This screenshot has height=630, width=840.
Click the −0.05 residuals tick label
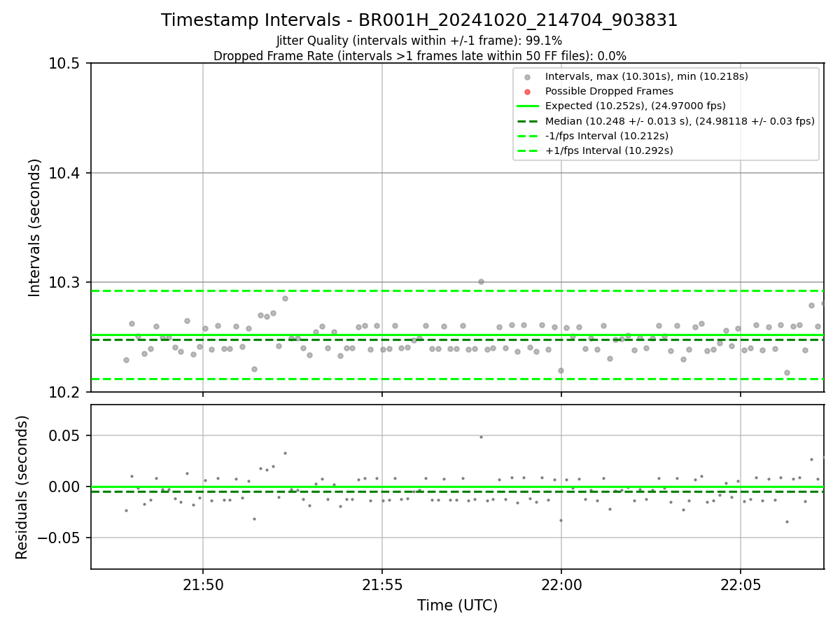click(x=60, y=538)
